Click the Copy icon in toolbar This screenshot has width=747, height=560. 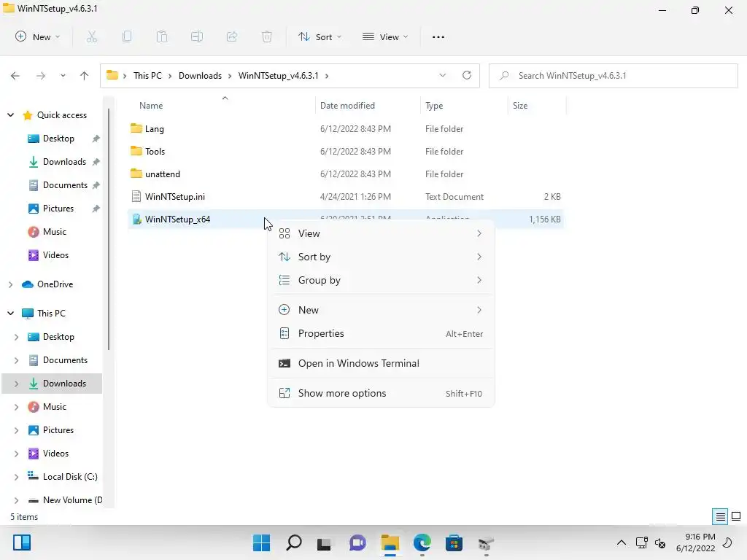tap(127, 36)
